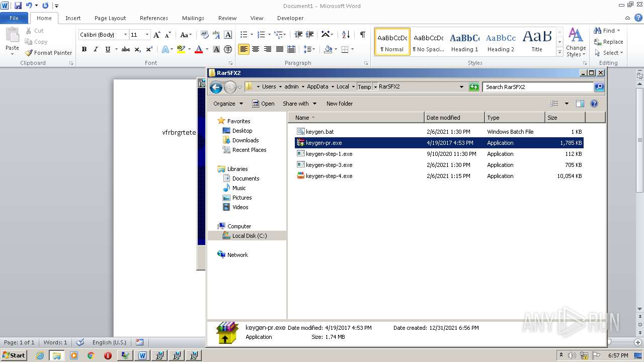Align text left in Word
The width and height of the screenshot is (644, 362).
244,49
